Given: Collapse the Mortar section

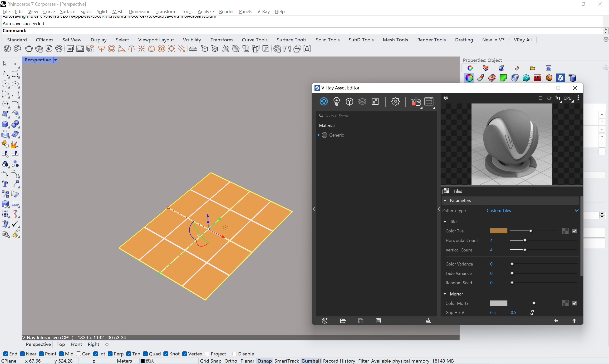Looking at the screenshot, I should coord(445,294).
